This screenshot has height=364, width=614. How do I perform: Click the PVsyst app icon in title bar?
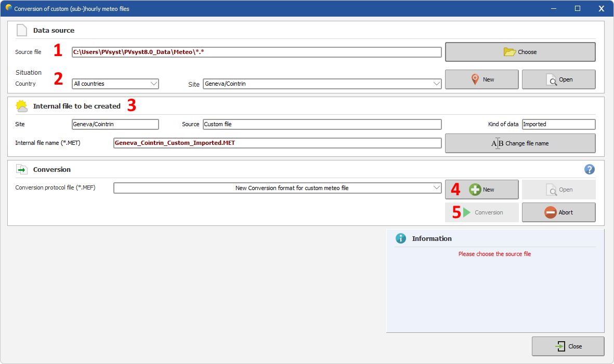coord(8,7)
